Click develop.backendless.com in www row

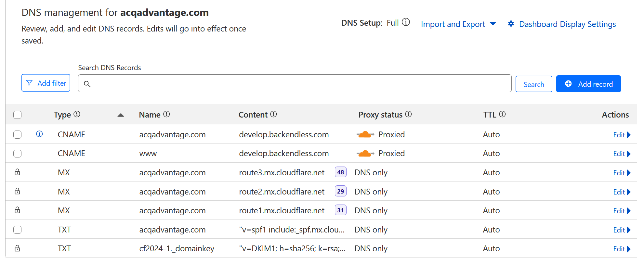tap(284, 153)
